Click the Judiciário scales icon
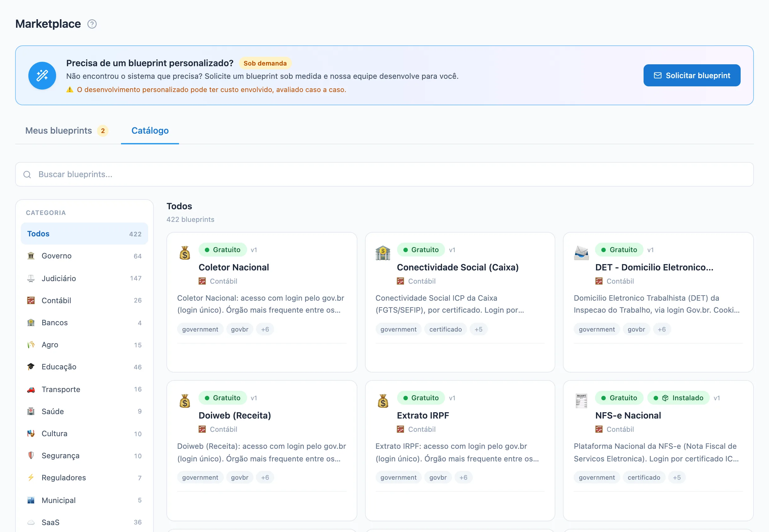Image resolution: width=769 pixels, height=532 pixels. (31, 278)
